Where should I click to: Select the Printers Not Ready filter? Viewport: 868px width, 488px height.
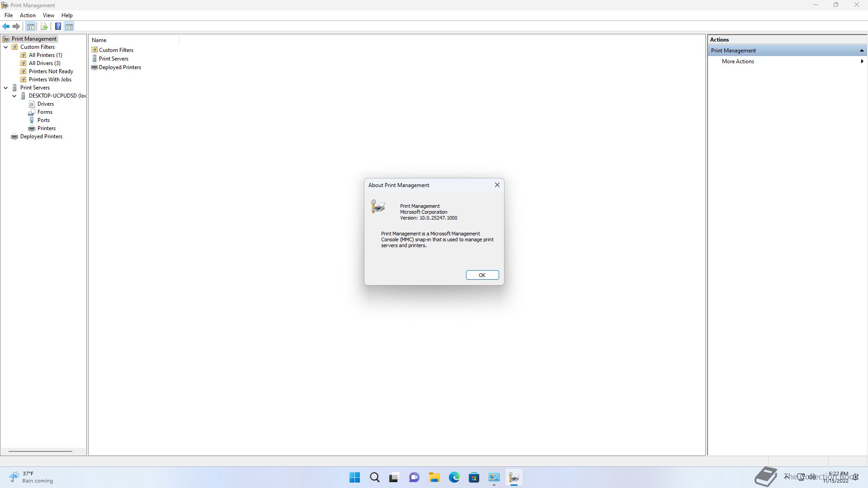pyautogui.click(x=51, y=71)
